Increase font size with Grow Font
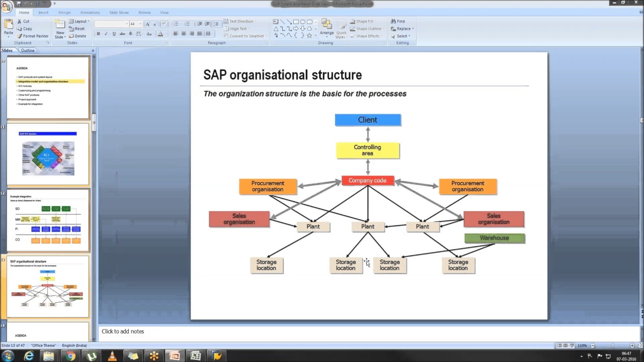 coord(148,24)
